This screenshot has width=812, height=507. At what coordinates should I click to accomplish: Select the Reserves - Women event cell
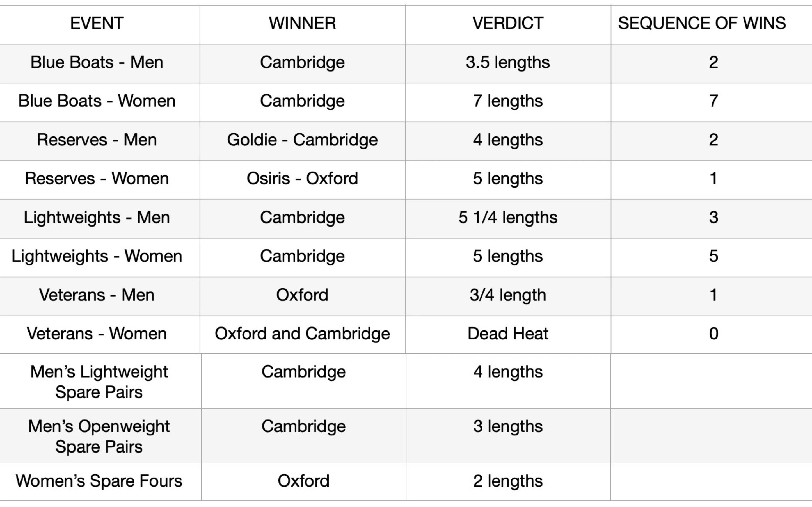[x=97, y=178]
